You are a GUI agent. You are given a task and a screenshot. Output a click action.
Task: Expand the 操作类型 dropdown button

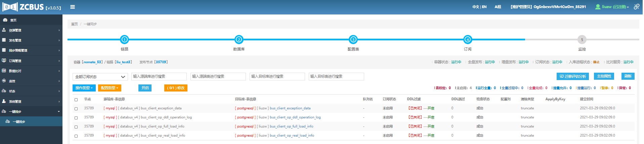pyautogui.click(x=84, y=88)
